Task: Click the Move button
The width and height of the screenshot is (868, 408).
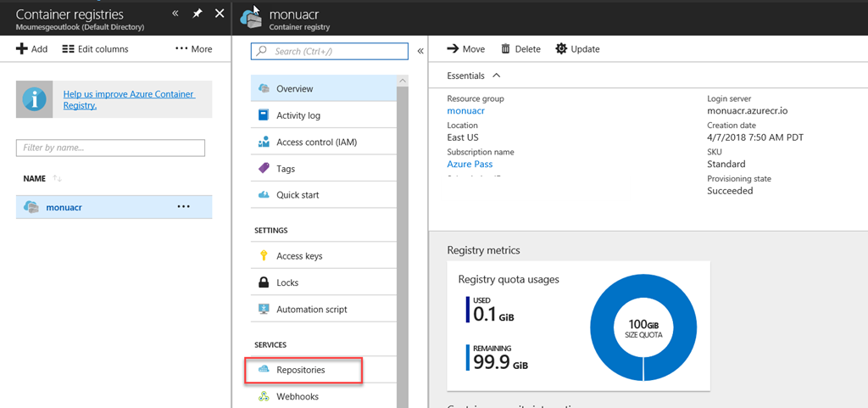Action: 465,49
